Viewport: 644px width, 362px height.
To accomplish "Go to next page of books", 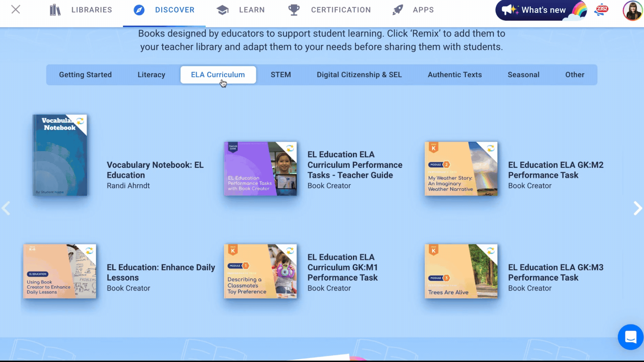I will (637, 208).
